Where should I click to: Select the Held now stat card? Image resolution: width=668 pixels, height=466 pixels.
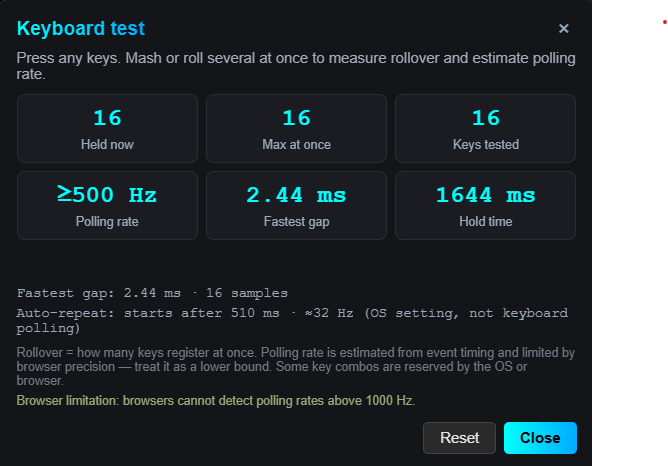tap(107, 128)
